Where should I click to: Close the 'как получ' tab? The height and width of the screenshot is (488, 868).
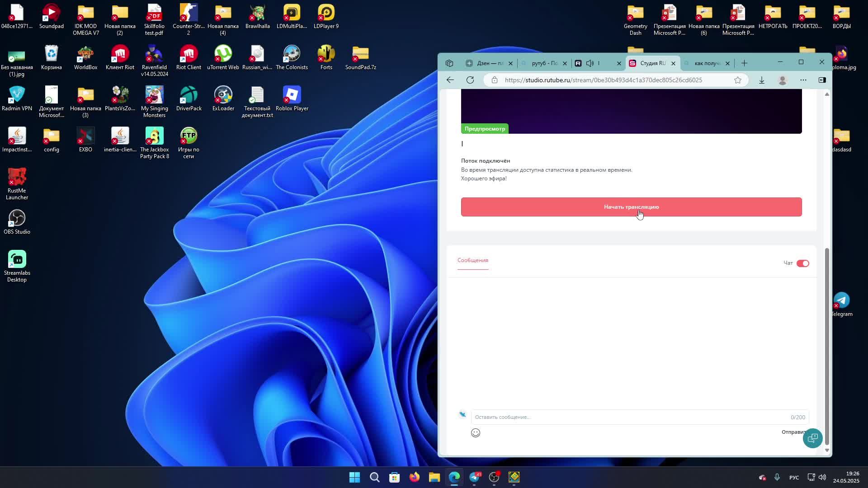tap(727, 63)
